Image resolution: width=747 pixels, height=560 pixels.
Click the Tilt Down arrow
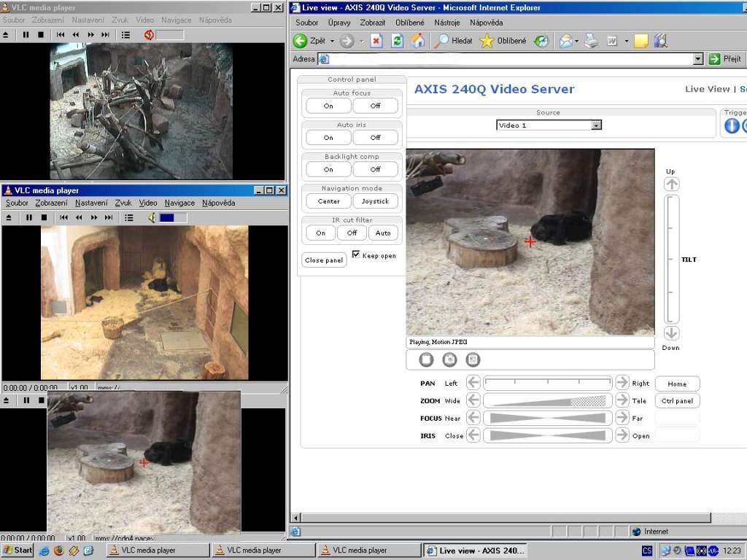(671, 333)
